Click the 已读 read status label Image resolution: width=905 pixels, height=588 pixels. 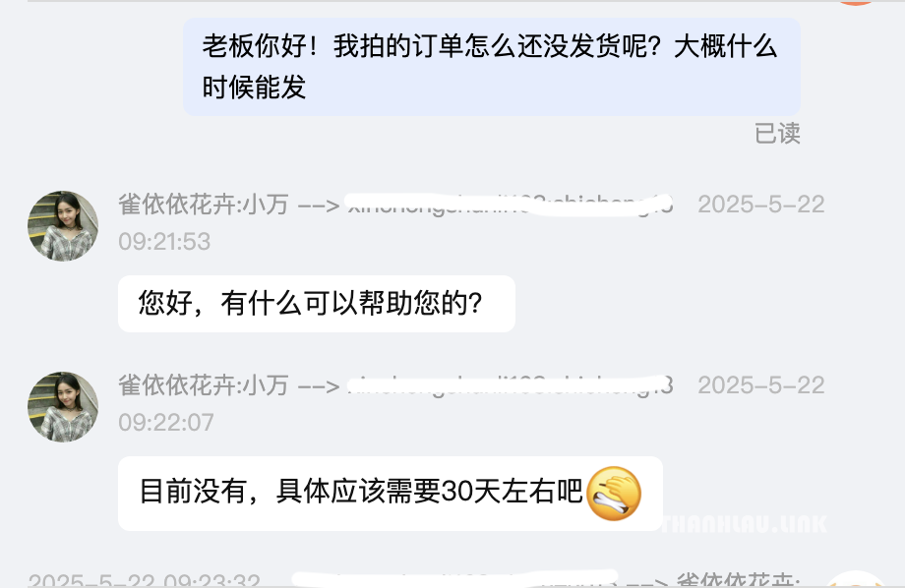pos(777,134)
